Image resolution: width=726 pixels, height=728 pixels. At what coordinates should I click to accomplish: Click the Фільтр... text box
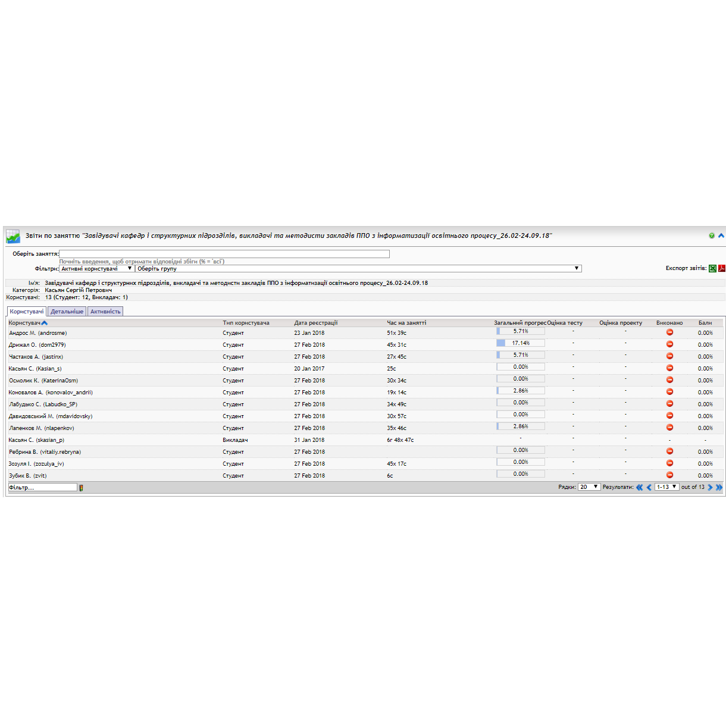42,488
